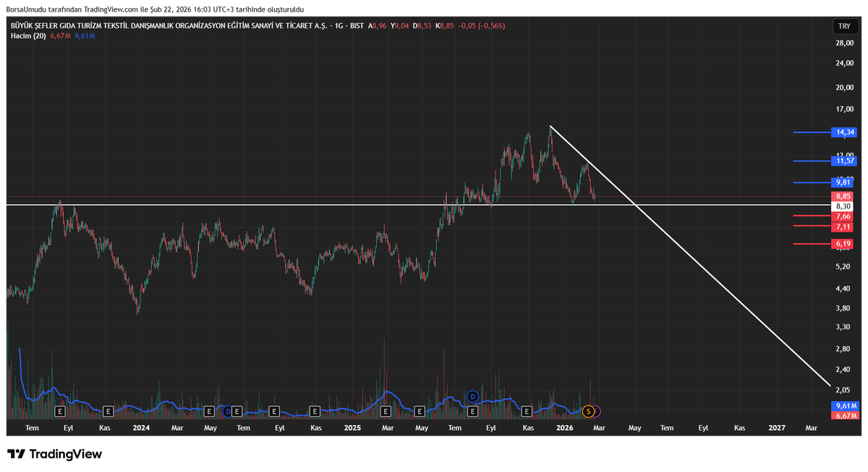Click the 24,00 price scale value
The image size is (868, 472).
(x=845, y=63)
